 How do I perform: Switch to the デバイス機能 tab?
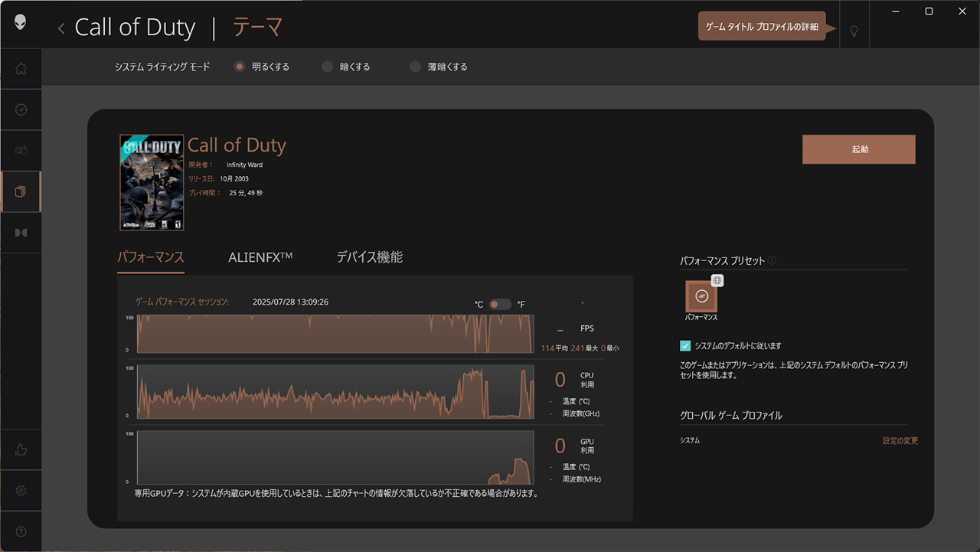[369, 257]
